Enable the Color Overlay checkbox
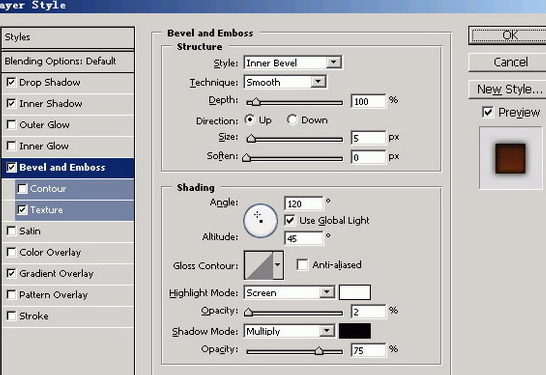546x375 pixels. click(11, 252)
